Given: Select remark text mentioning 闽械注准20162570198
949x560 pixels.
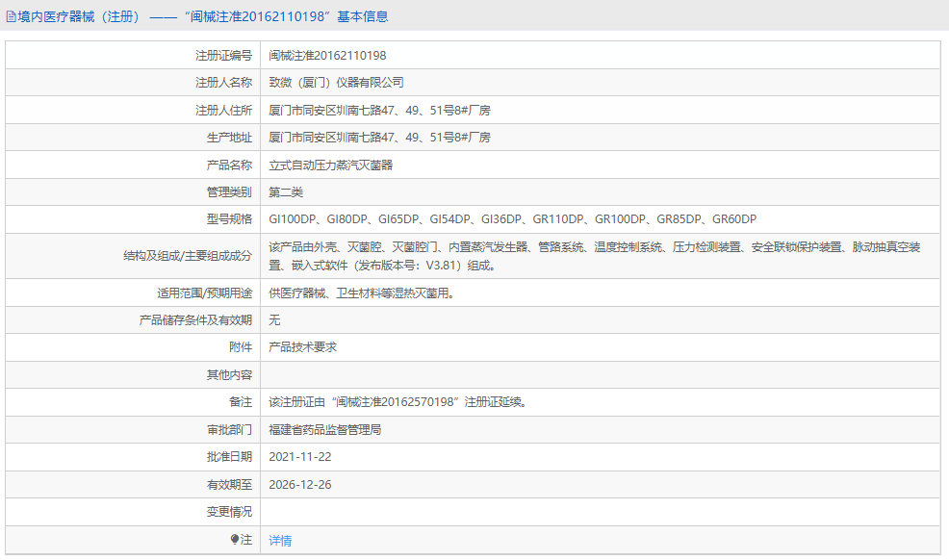Looking at the screenshot, I should coord(399,402).
